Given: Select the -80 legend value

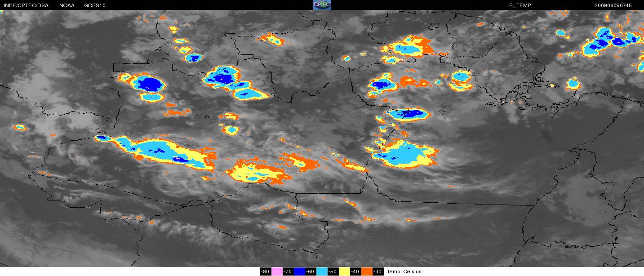Looking at the screenshot, I should [x=266, y=272].
